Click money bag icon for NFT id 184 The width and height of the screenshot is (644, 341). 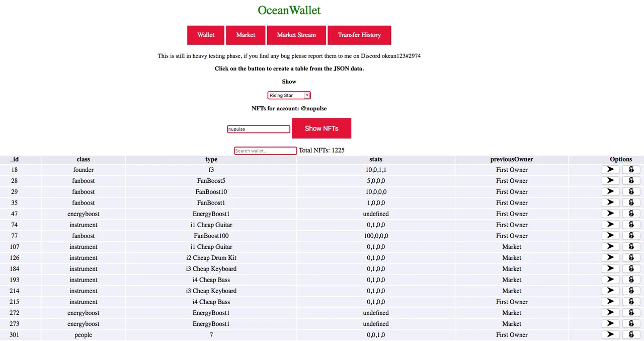pos(631,269)
